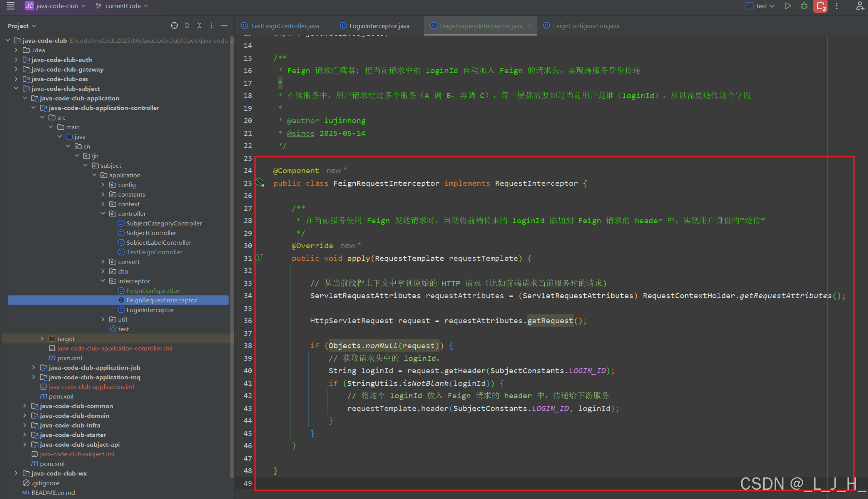Click the Spring bean gutter icon on line 25
This screenshot has width=868, height=499.
click(260, 182)
